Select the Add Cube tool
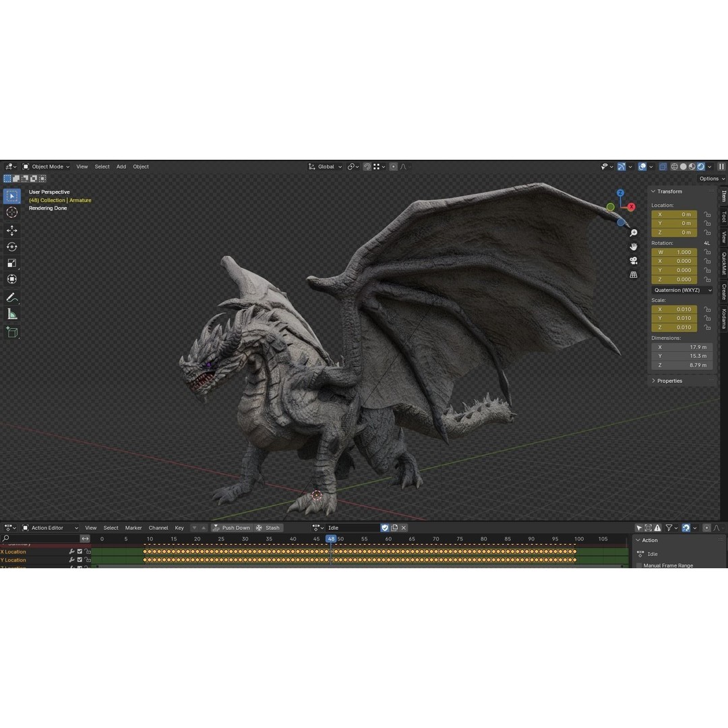 click(x=12, y=332)
